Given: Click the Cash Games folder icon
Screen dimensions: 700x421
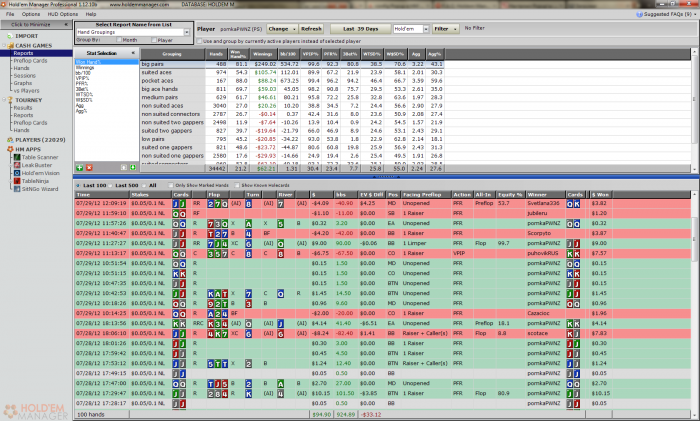Looking at the screenshot, I should click(x=10, y=46).
